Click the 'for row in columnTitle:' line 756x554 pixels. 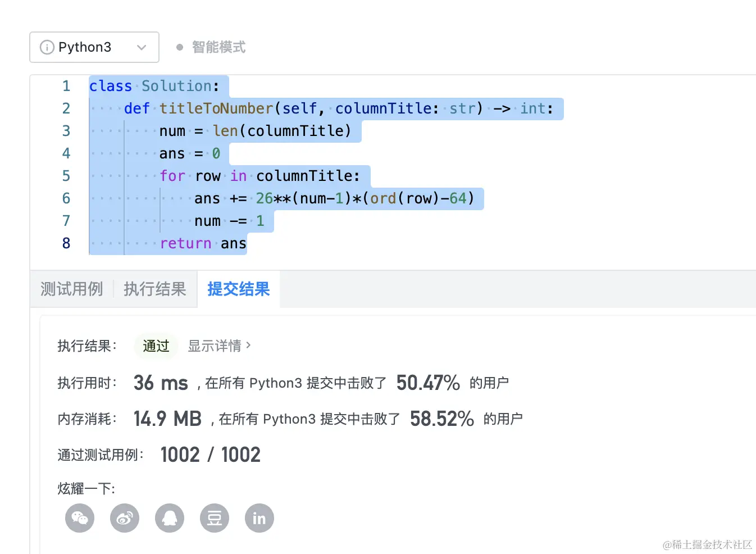pos(260,176)
